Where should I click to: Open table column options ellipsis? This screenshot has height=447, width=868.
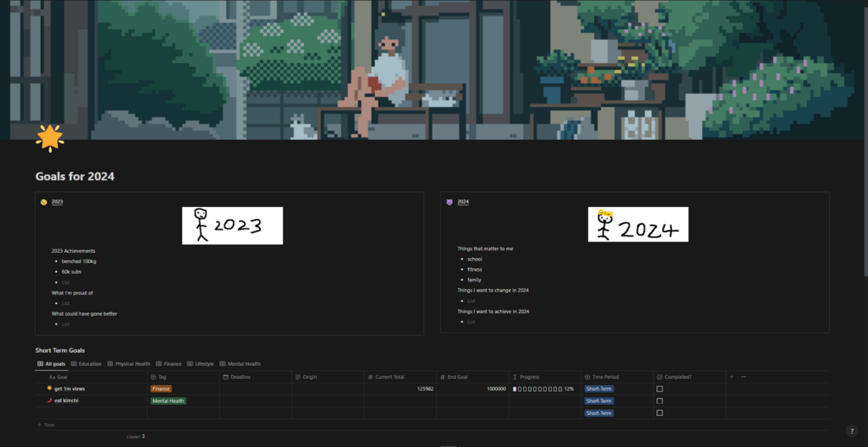[744, 377]
